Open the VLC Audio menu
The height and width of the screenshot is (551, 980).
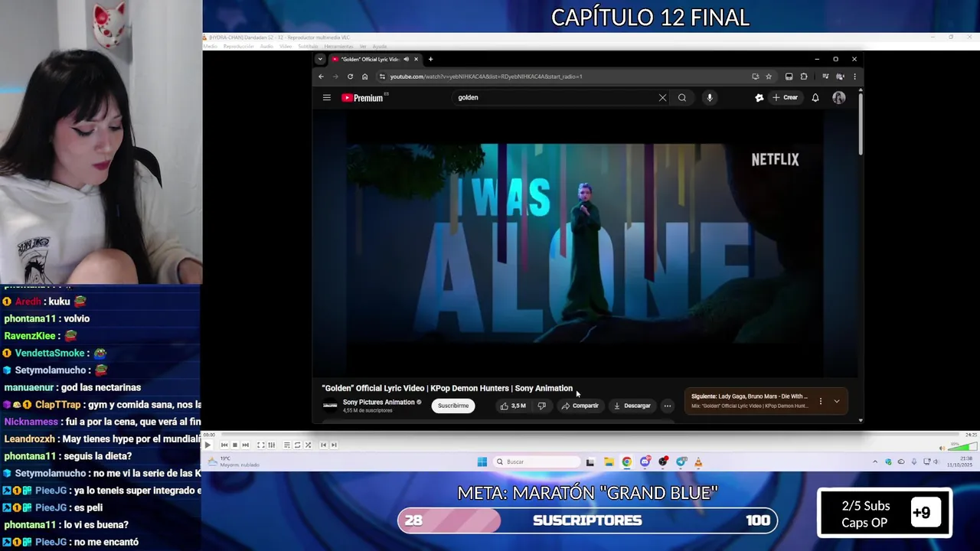pyautogui.click(x=266, y=47)
